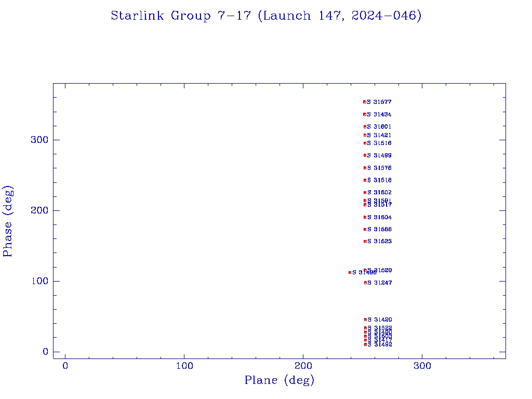Select the isolated outlier marker left of S 31520

[350, 272]
